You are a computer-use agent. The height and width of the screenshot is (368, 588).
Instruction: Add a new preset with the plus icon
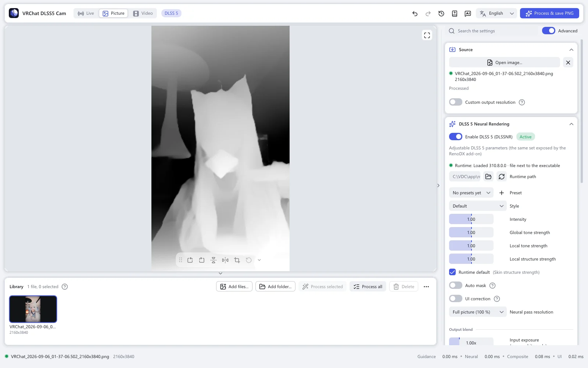coord(502,193)
